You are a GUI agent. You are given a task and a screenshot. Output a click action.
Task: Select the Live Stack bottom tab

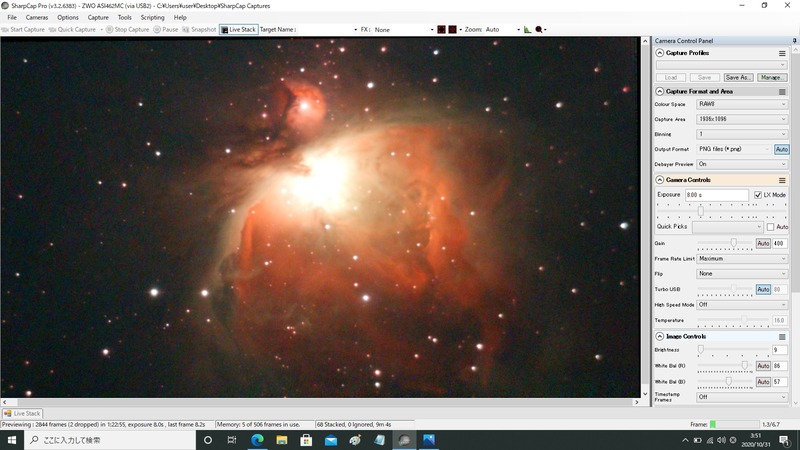[22, 414]
